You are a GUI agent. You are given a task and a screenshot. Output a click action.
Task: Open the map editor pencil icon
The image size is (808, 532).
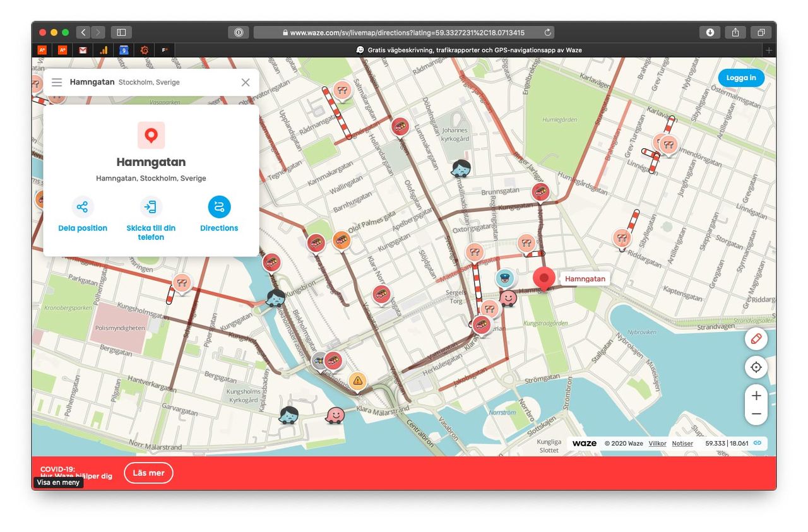pyautogui.click(x=756, y=339)
